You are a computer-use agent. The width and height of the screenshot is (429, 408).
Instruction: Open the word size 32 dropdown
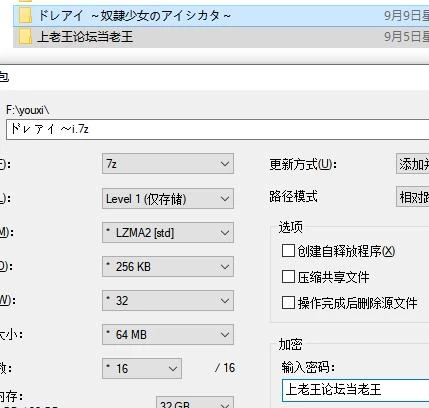168,301
